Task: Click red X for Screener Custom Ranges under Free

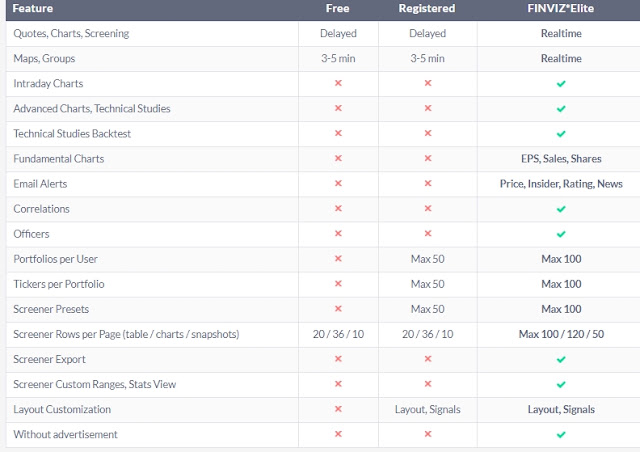Action: tap(338, 384)
